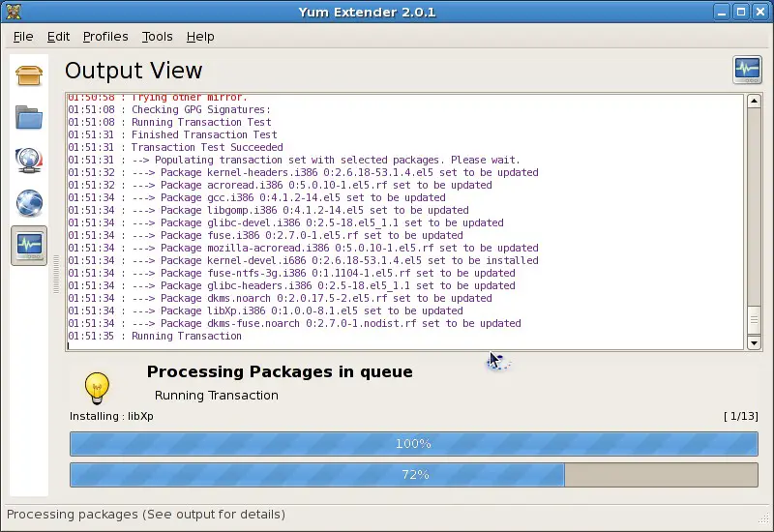The width and height of the screenshot is (774, 532).
Task: Open the package view sidebar icon
Action: click(29, 75)
